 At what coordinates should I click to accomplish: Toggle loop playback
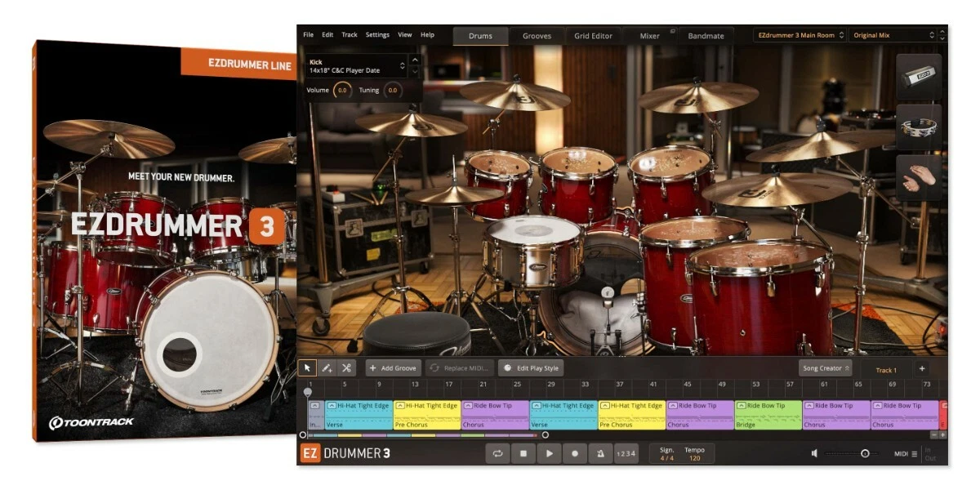(x=497, y=453)
